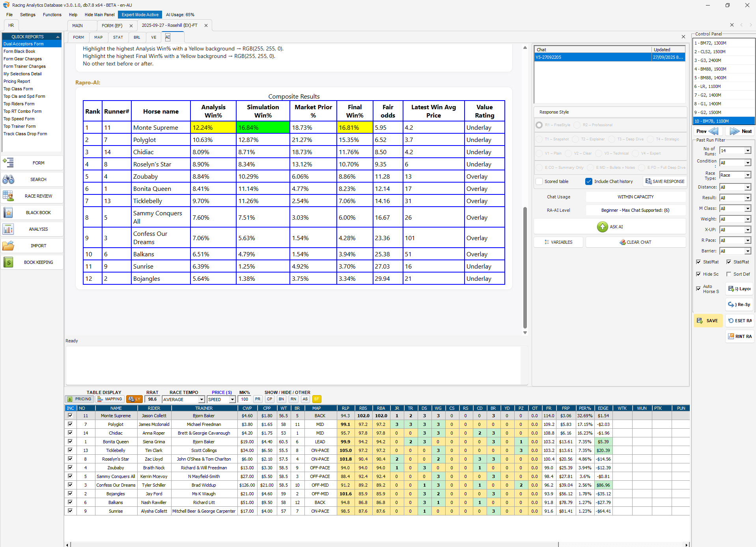Uncheck Include Chat history
The width and height of the screenshot is (756, 547).
589,181
